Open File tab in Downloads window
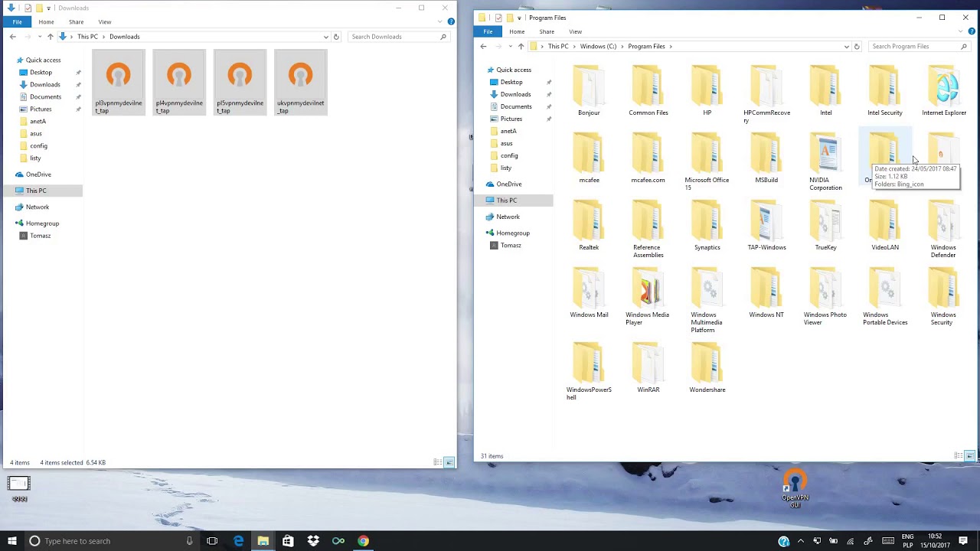This screenshot has width=980, height=551. pos(17,21)
